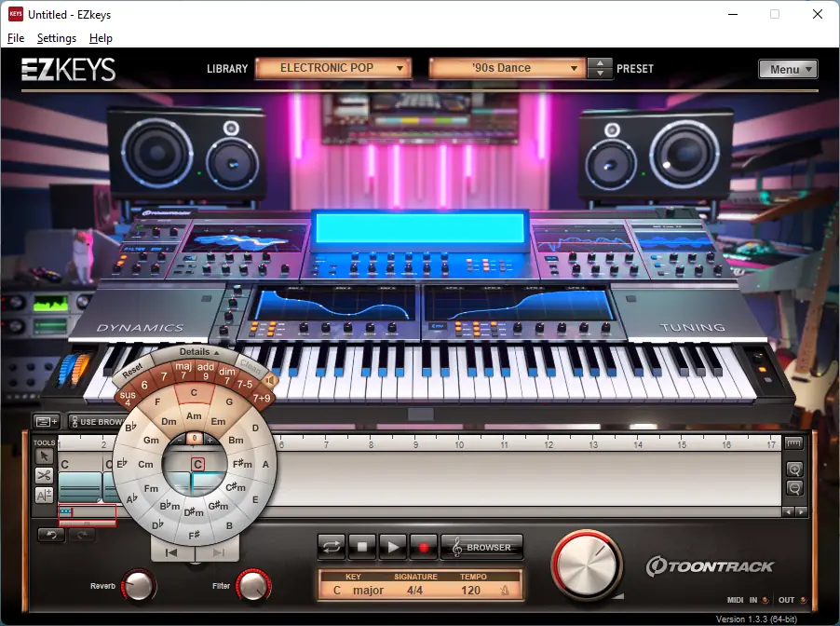The width and height of the screenshot is (840, 626).
Task: Jump to next chord in wheel
Action: pos(218,552)
